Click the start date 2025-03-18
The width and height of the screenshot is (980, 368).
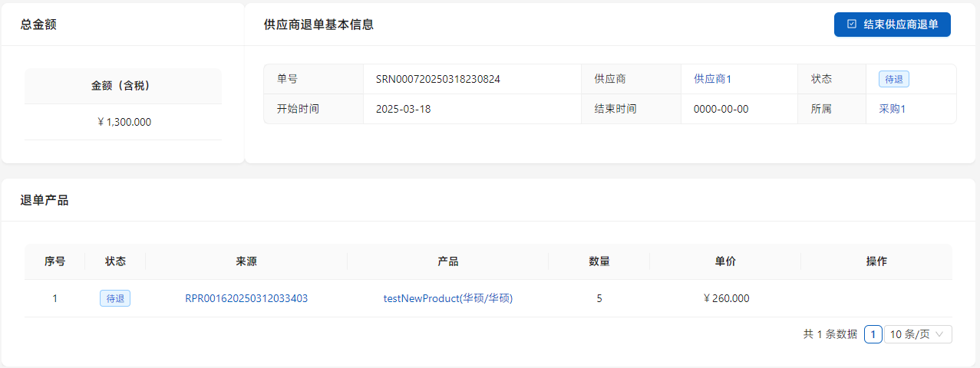point(403,109)
